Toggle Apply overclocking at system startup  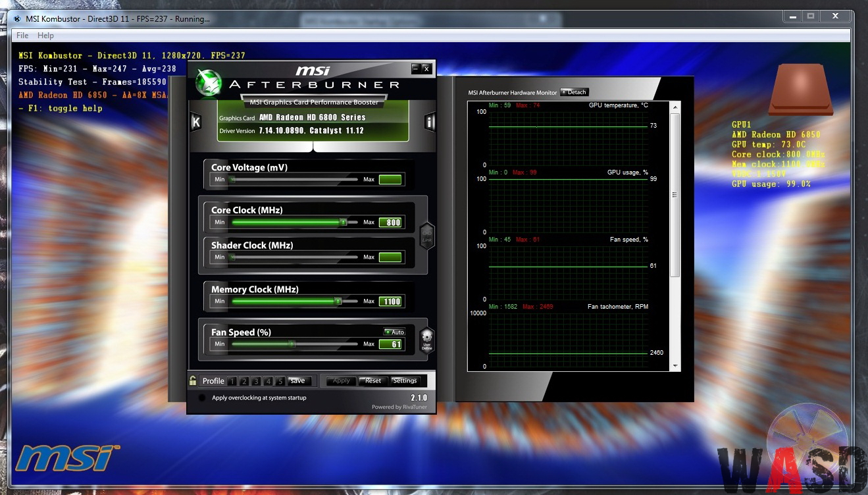tap(202, 398)
